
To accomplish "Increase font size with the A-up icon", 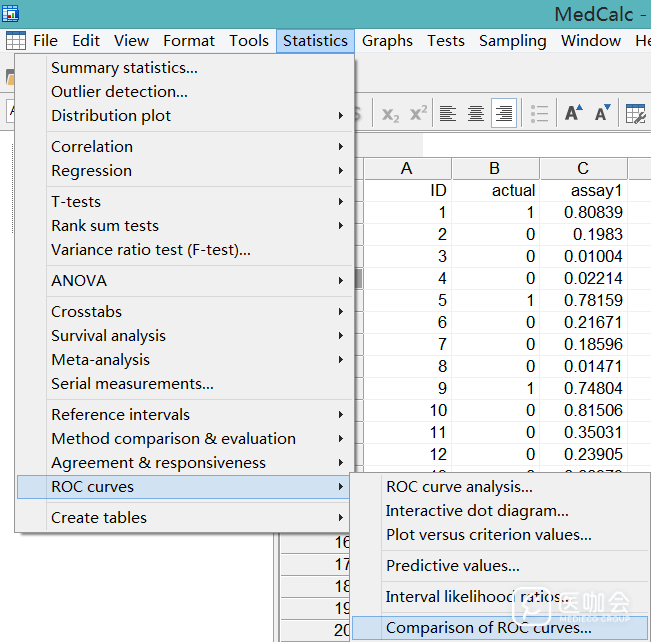I will (574, 114).
